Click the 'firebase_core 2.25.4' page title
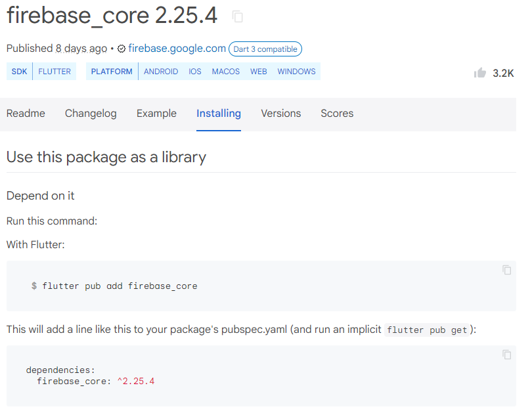This screenshot has width=532, height=415. pos(112,15)
